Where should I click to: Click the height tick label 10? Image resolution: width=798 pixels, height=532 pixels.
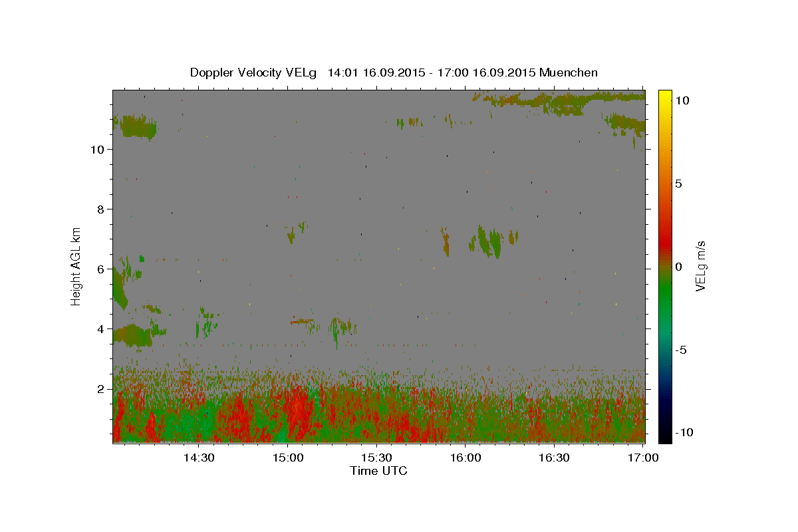tap(98, 150)
